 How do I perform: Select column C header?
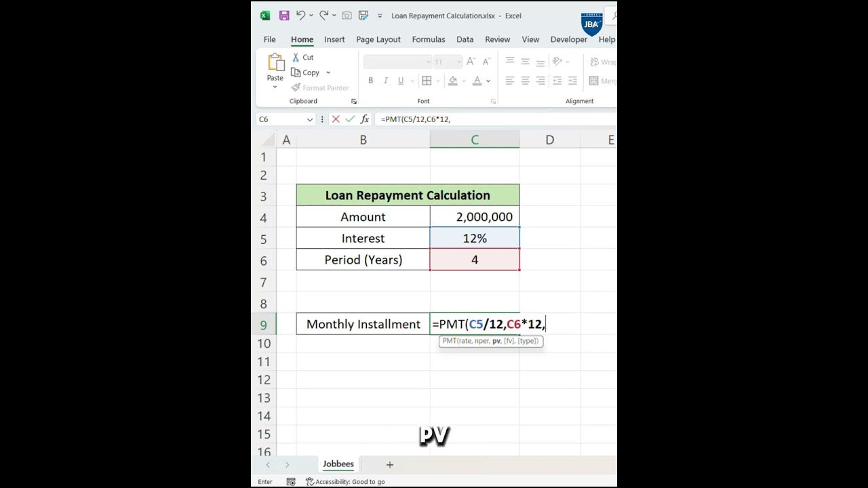[x=475, y=140]
